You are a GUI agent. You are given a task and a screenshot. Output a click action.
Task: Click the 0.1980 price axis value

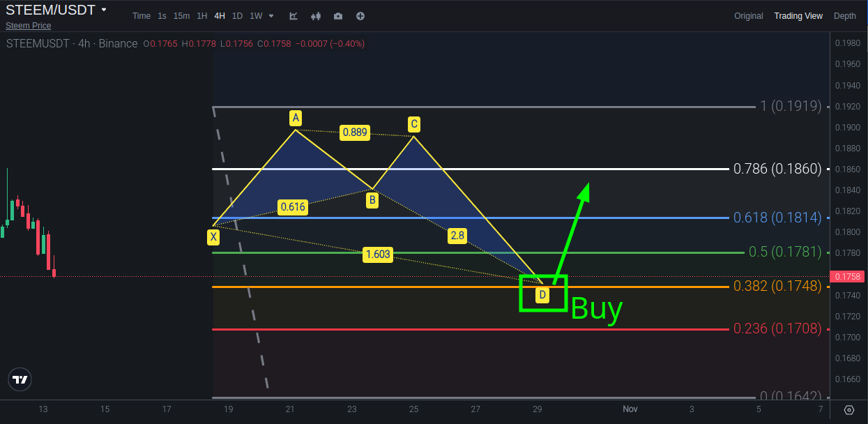(847, 43)
